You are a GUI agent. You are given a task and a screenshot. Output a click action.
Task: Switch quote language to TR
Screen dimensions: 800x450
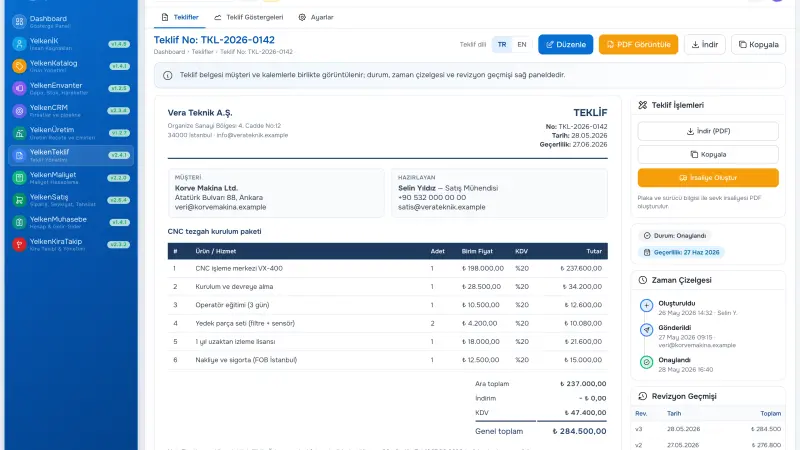502,44
